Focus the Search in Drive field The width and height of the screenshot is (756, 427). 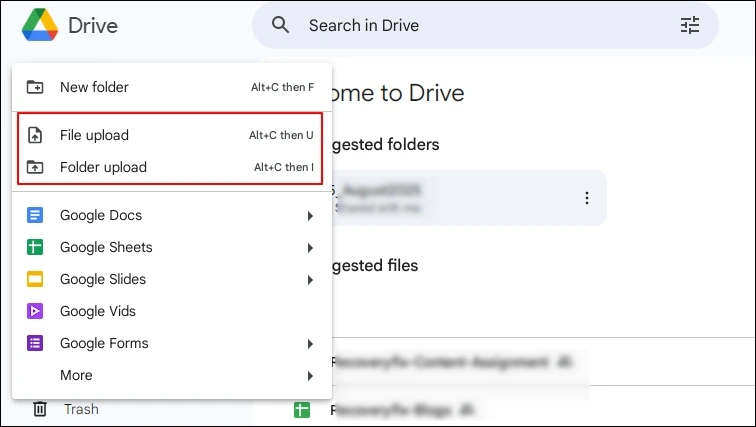485,25
